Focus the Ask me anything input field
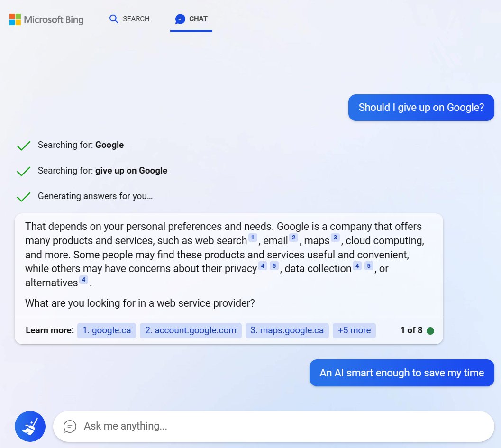This screenshot has width=501, height=448. [273, 426]
